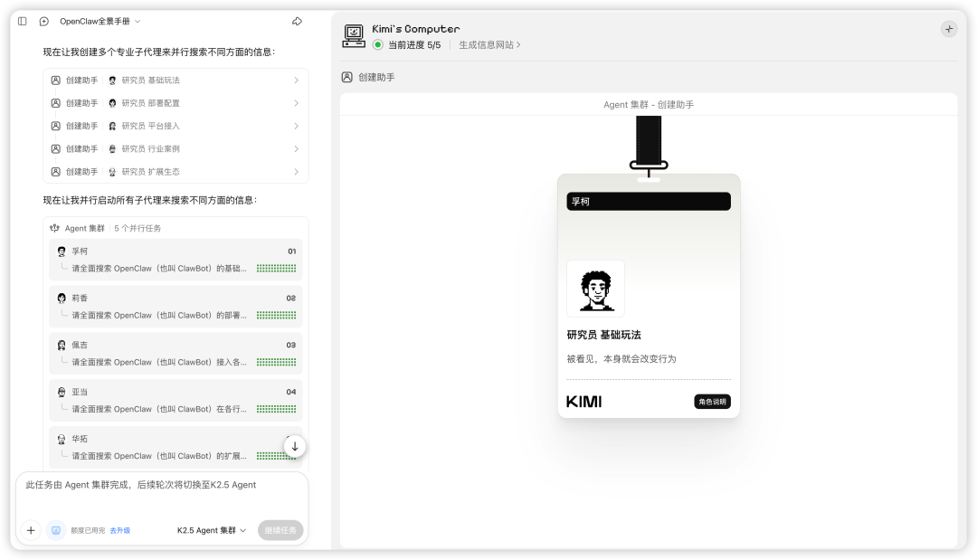Click the 请全面搜索 text under 华拓

159,456
